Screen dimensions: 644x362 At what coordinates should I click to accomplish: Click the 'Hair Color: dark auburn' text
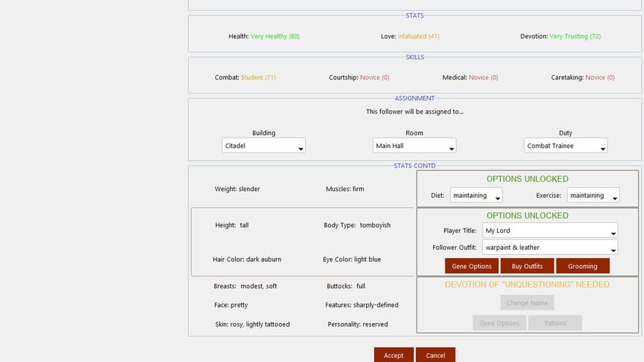(x=247, y=259)
